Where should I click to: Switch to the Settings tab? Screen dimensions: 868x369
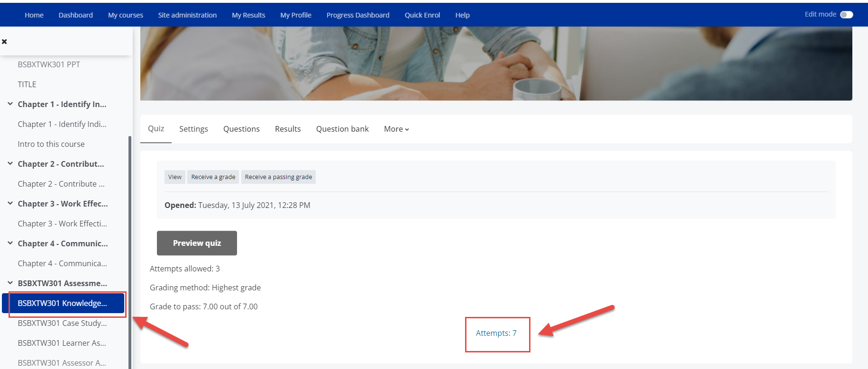[193, 129]
